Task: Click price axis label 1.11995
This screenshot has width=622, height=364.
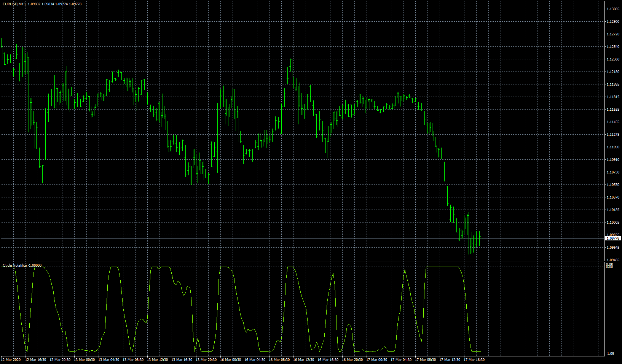Action: pyautogui.click(x=613, y=84)
